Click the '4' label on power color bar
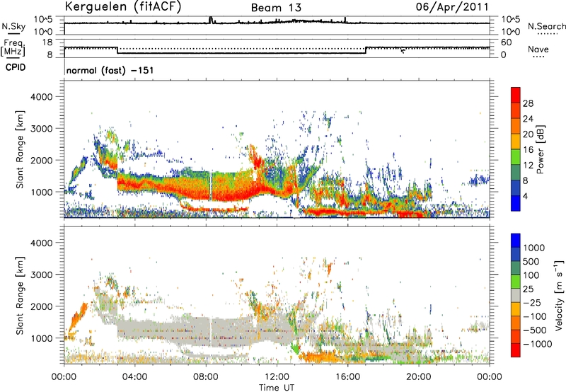Screen dimensions: 566x392 click(525, 196)
